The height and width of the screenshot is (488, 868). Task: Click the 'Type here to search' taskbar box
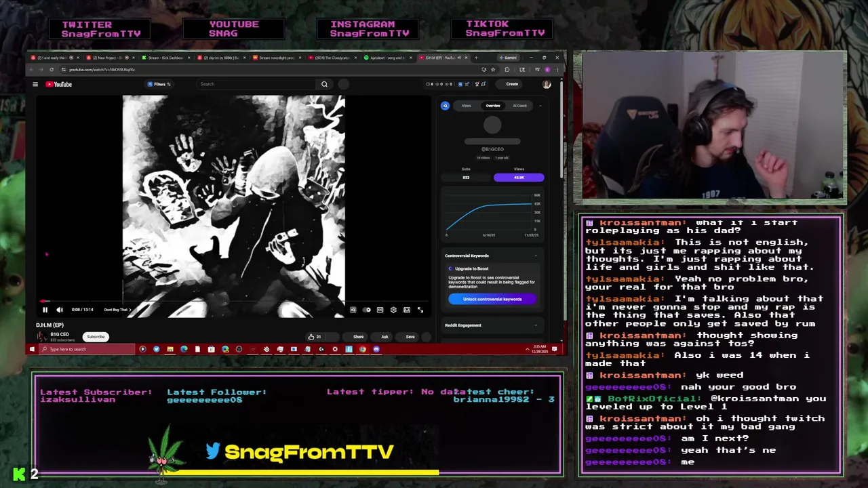pos(87,349)
